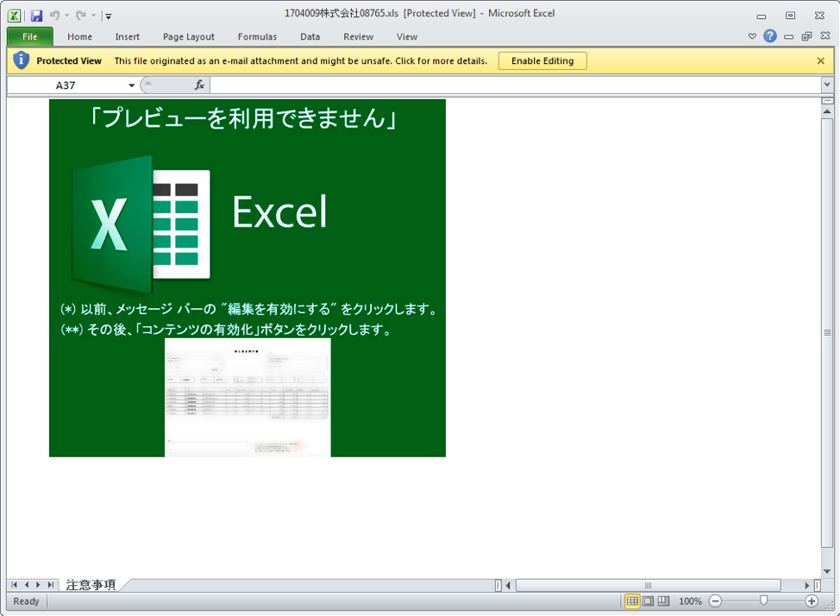Viewport: 840px width, 616px height.
Task: Click the Zoom In plus button
Action: pyautogui.click(x=812, y=601)
